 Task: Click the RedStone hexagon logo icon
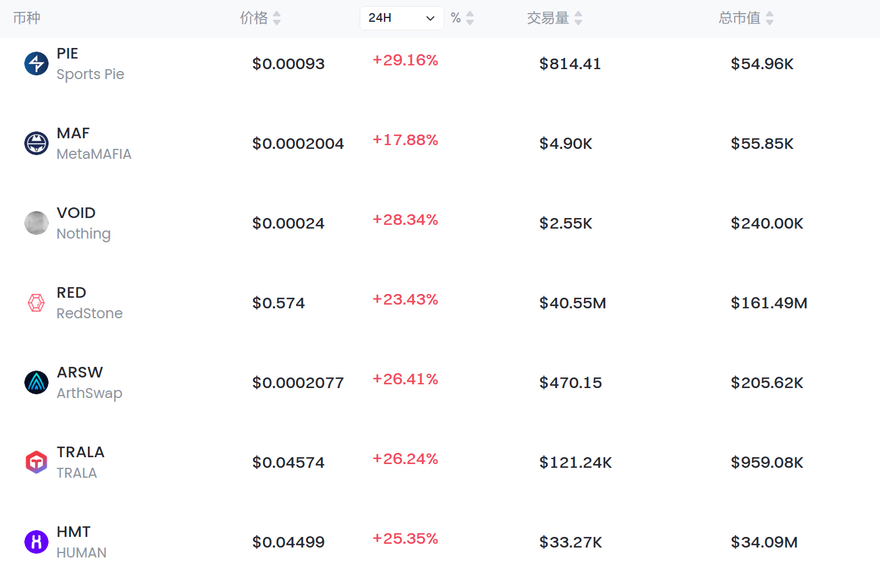click(x=36, y=303)
